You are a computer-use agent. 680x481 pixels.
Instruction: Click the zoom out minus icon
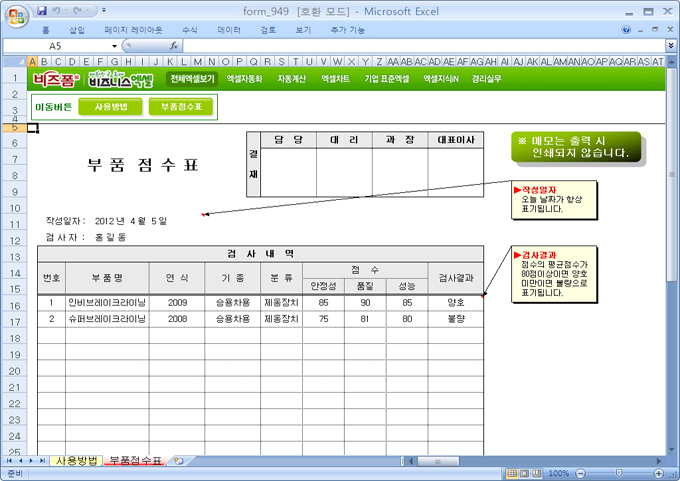(578, 473)
